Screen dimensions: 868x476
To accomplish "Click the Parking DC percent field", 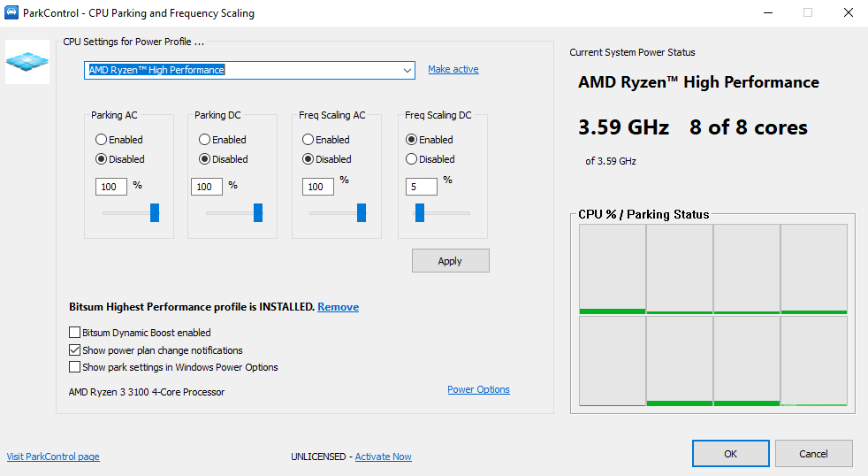I will (x=207, y=187).
